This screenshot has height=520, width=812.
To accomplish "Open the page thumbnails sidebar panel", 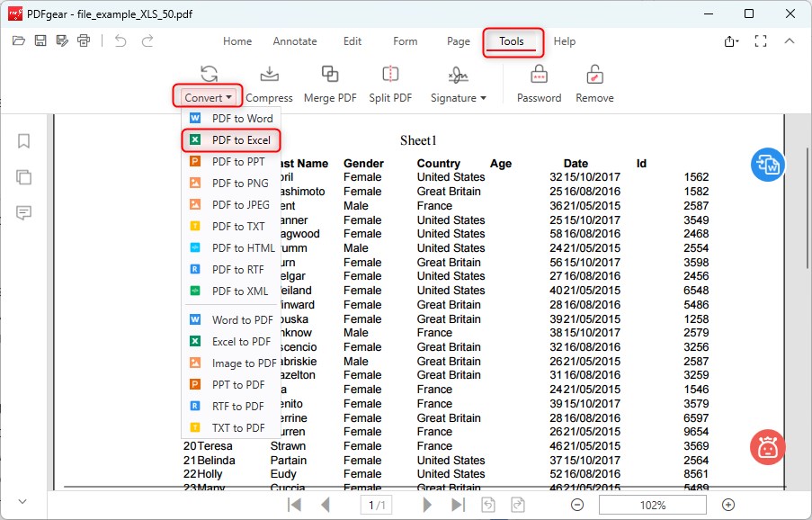I will tap(23, 177).
